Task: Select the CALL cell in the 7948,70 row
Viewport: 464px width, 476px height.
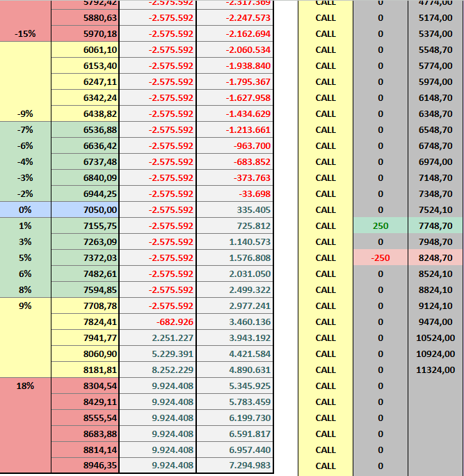Action: pyautogui.click(x=326, y=242)
